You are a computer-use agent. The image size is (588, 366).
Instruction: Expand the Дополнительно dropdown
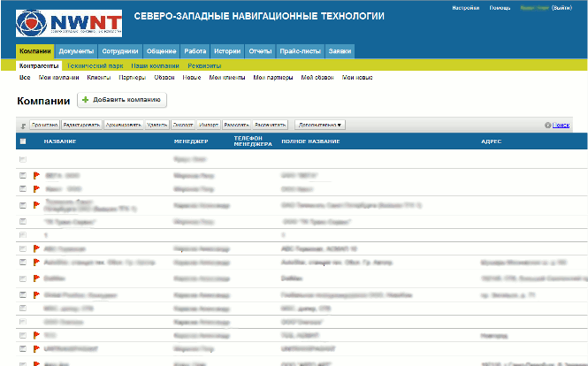tap(319, 126)
